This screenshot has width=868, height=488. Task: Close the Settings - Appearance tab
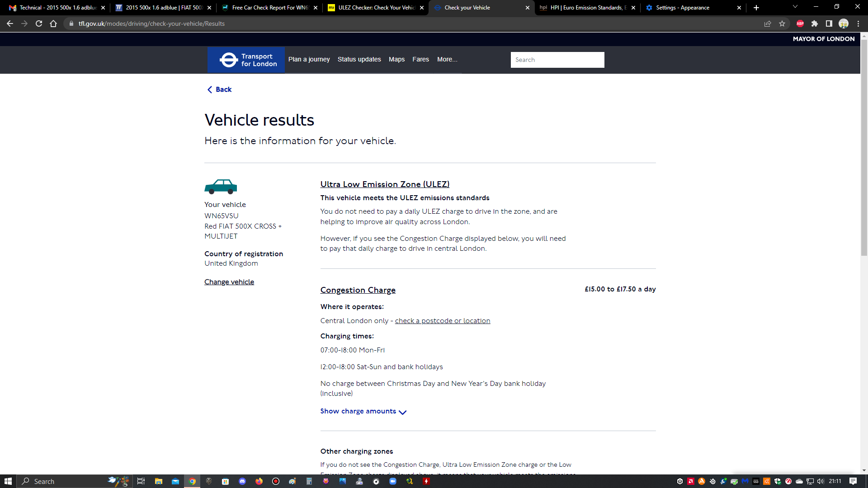click(x=739, y=8)
